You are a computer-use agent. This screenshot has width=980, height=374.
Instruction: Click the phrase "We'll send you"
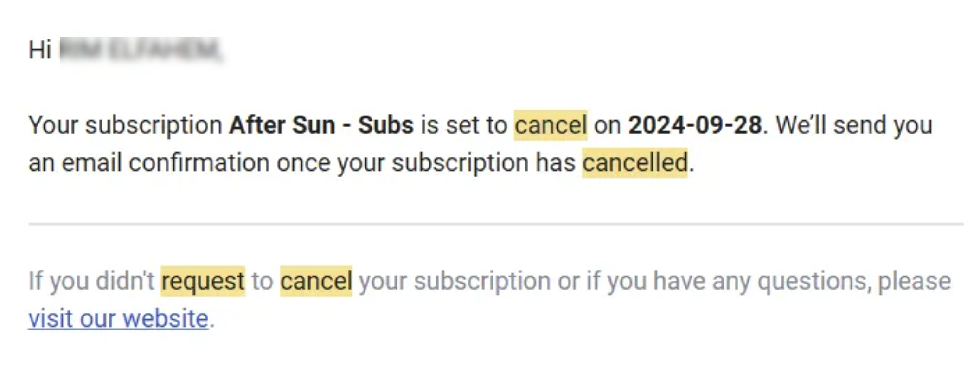(x=854, y=125)
